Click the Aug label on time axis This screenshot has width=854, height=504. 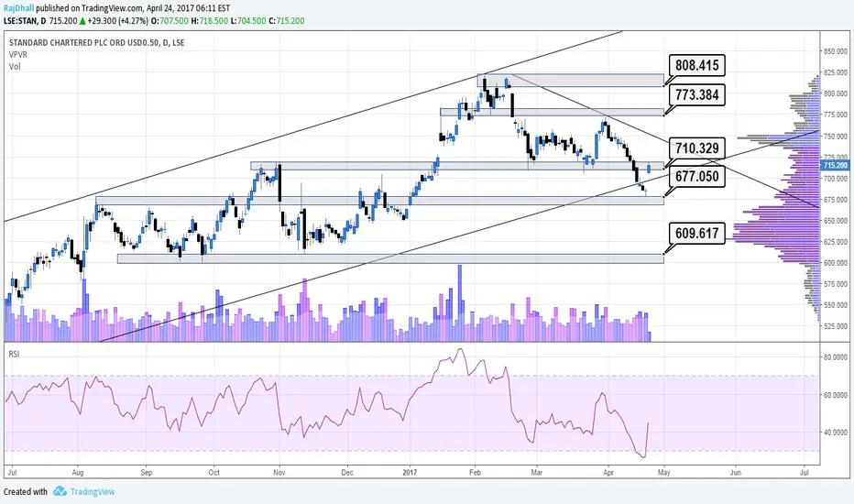78,473
